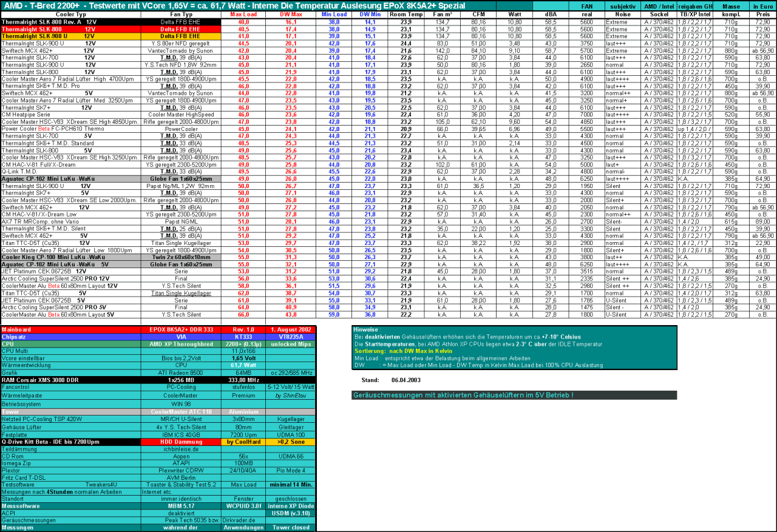Select the 'Netzteil PC-Cooling TSP 420W' row label
777x532 pixels.
[x=70, y=419]
